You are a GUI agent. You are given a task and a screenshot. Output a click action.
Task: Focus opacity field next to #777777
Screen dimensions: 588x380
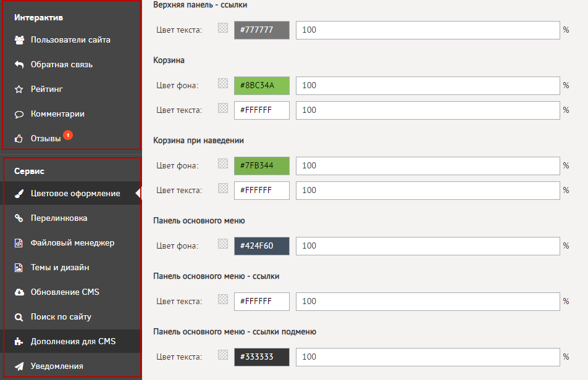coord(428,30)
